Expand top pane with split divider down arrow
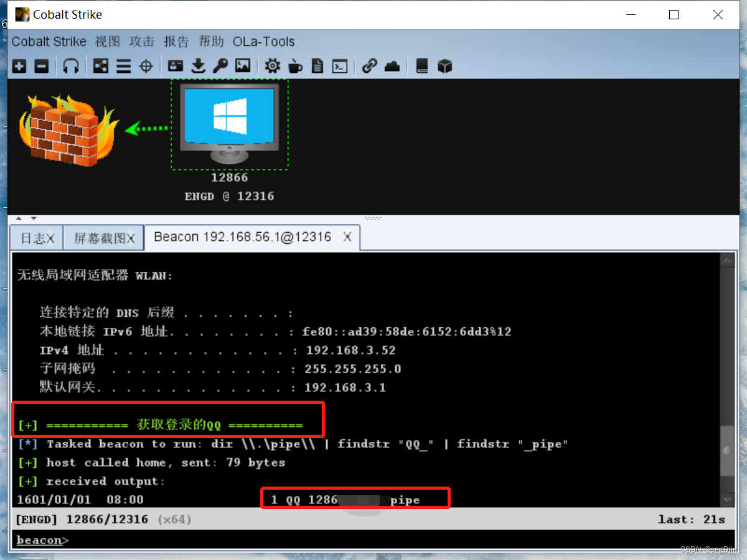This screenshot has height=560, width=747. coord(33,219)
